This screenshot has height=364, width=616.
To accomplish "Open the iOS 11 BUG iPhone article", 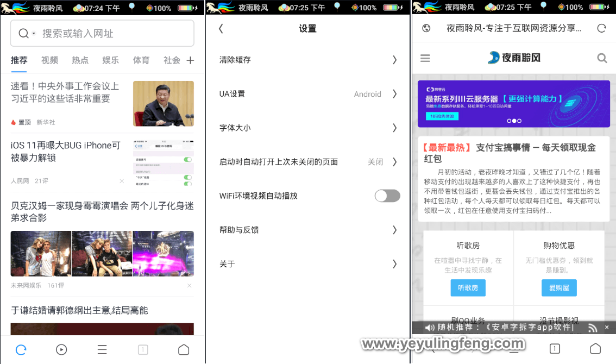I will (x=66, y=152).
